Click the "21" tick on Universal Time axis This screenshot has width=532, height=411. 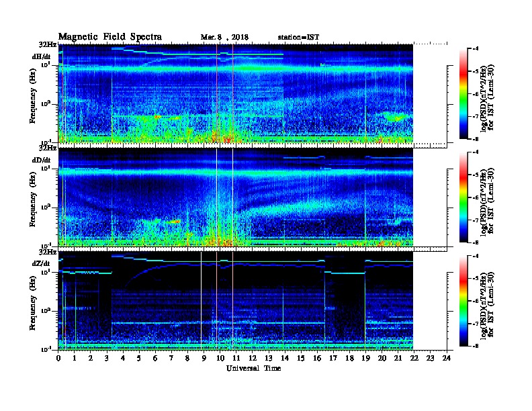(398, 358)
